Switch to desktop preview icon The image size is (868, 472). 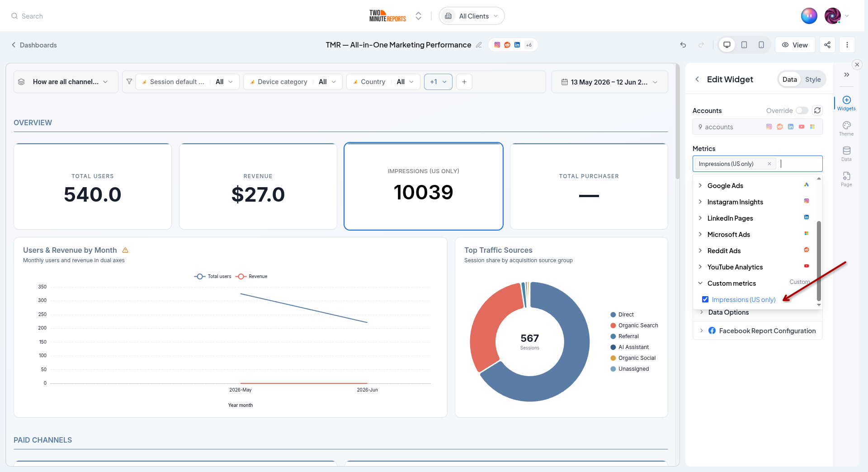(727, 45)
